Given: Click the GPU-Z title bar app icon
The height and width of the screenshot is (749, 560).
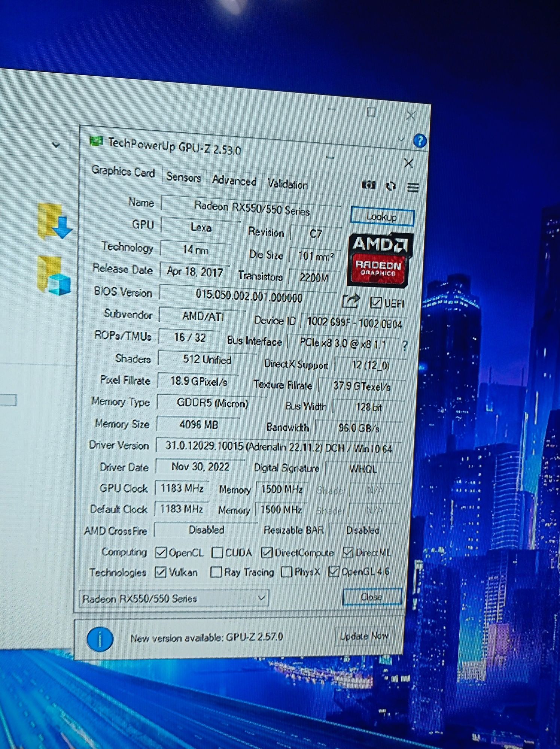Looking at the screenshot, I should click(96, 141).
